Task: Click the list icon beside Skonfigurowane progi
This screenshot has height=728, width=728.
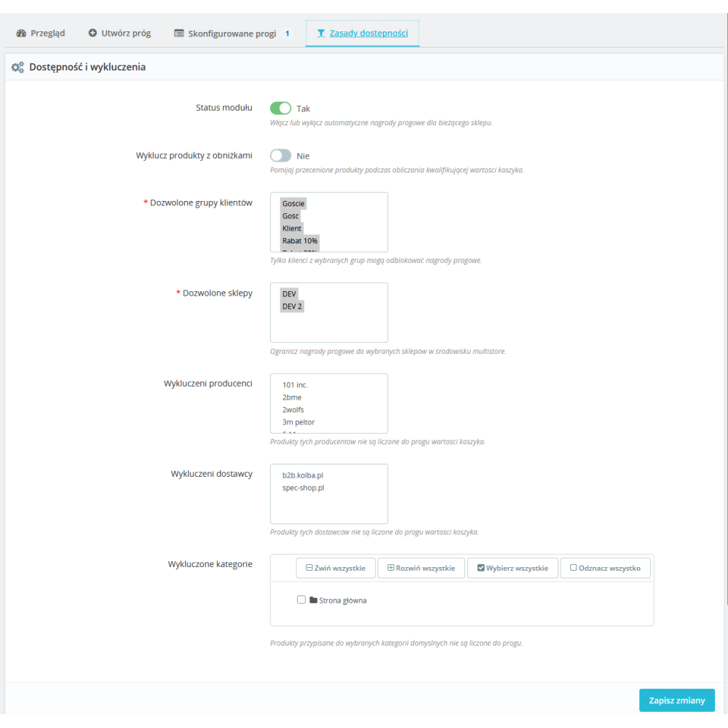Action: pos(179,33)
